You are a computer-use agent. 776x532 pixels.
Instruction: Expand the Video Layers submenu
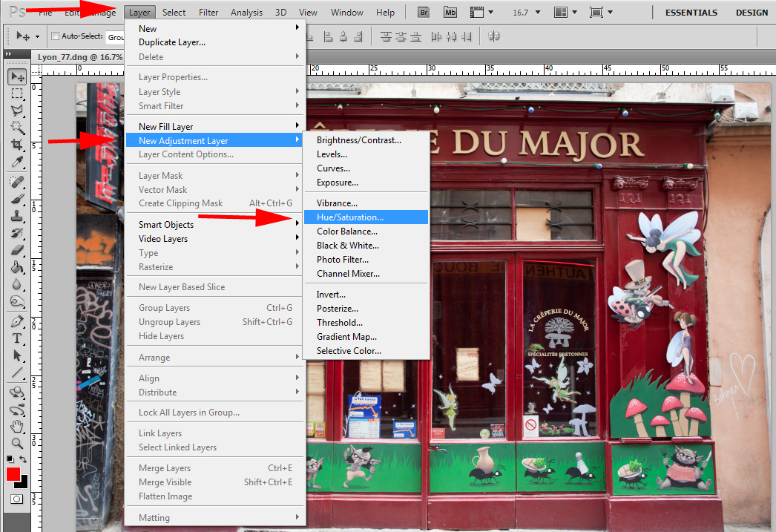(x=216, y=238)
